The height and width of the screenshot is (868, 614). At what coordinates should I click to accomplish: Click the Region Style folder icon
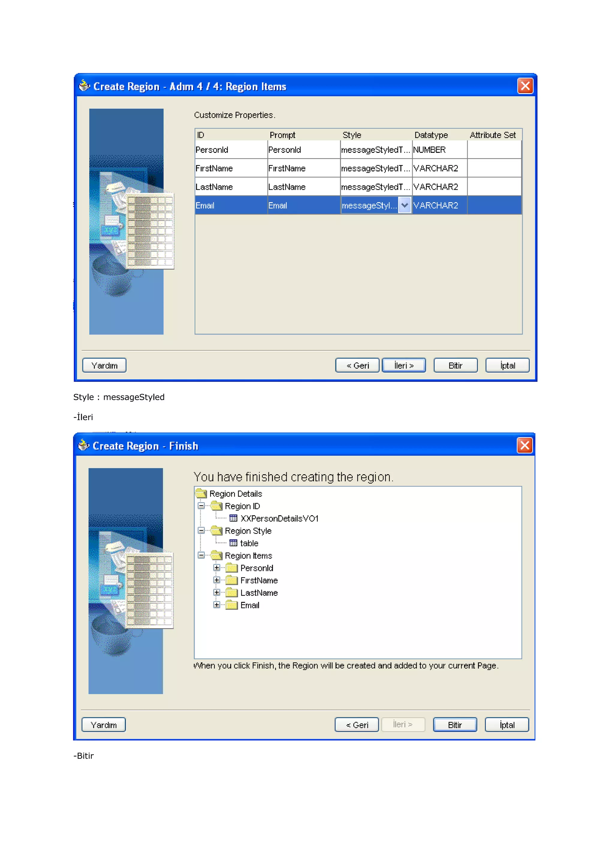coord(217,530)
